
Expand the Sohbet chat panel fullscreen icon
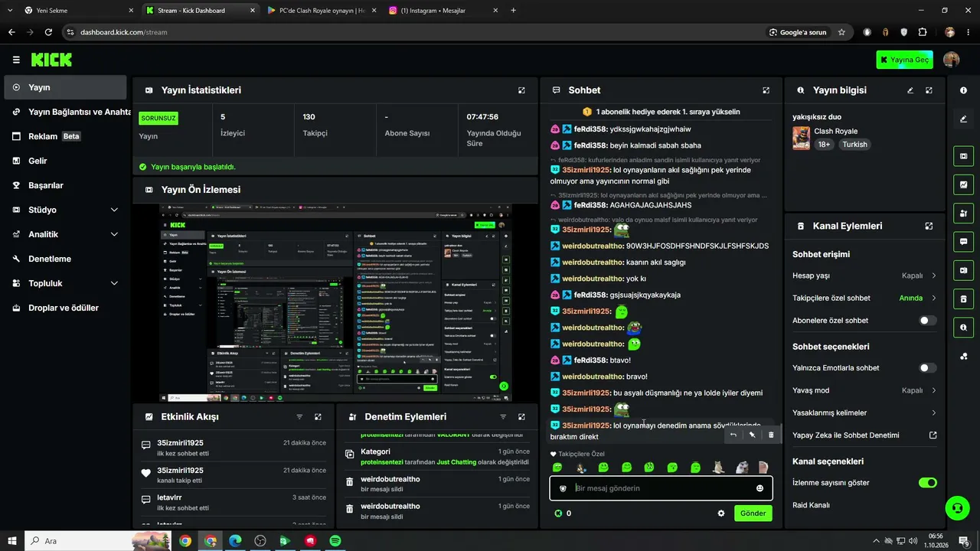click(766, 90)
